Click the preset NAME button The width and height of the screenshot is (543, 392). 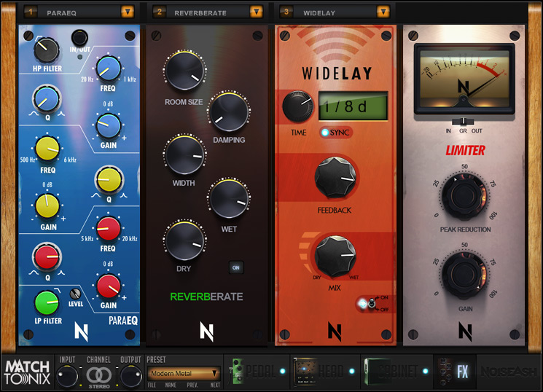click(171, 385)
